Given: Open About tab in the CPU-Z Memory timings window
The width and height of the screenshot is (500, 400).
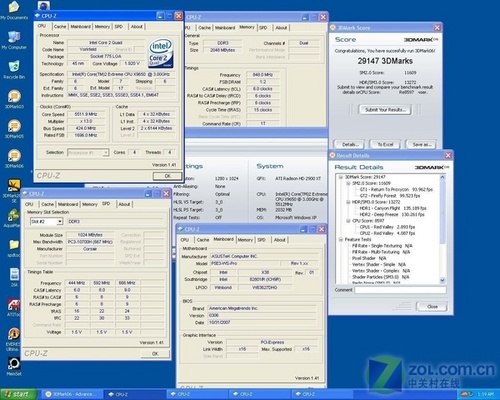Looking at the screenshot, I should [x=281, y=28].
